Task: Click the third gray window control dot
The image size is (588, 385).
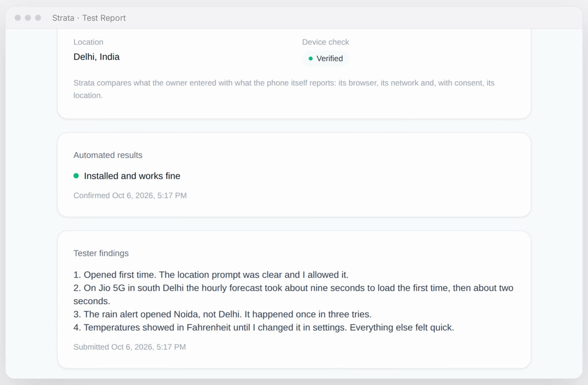Action: (38, 18)
